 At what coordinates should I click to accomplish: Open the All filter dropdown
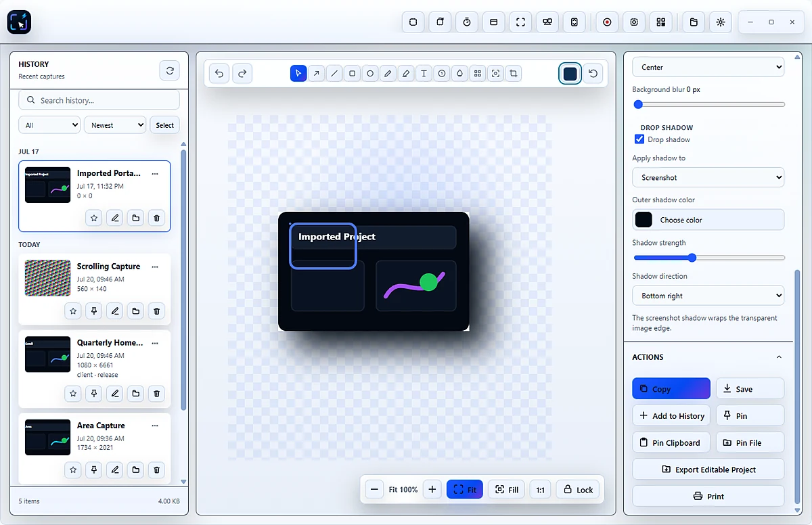click(x=49, y=125)
